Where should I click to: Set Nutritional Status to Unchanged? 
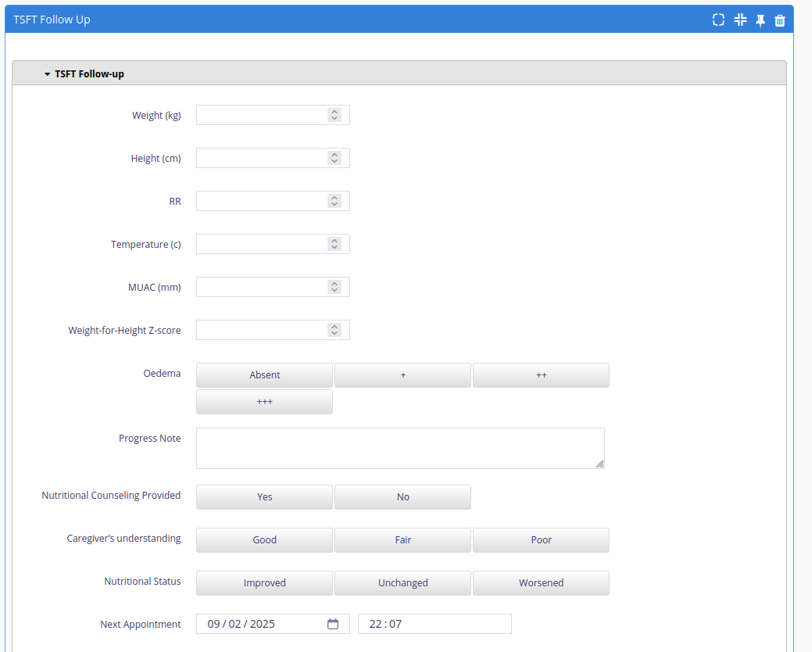point(403,583)
